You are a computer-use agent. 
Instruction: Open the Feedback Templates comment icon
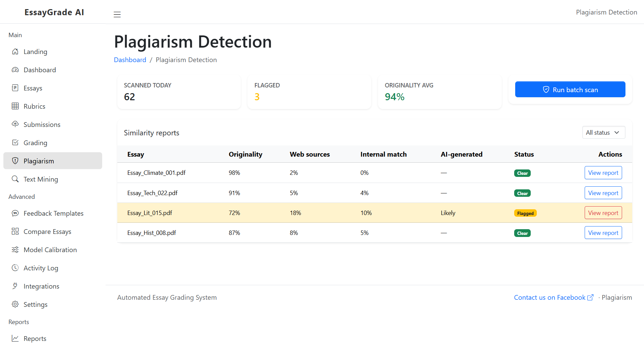click(15, 213)
